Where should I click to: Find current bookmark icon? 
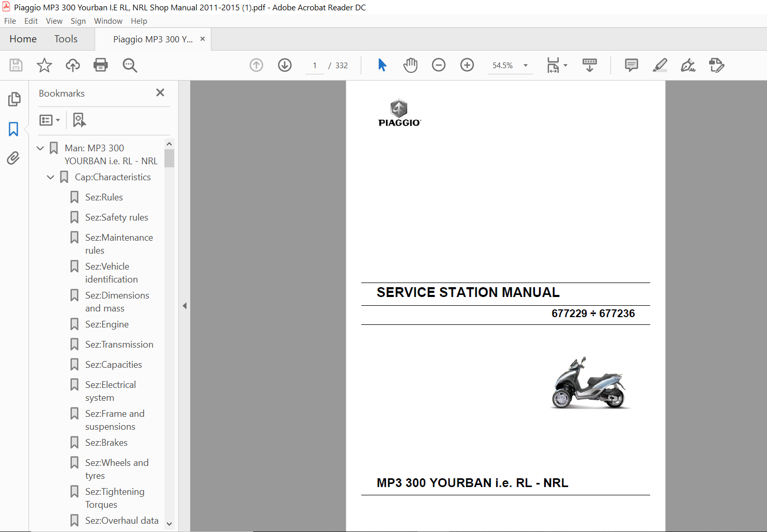click(79, 120)
